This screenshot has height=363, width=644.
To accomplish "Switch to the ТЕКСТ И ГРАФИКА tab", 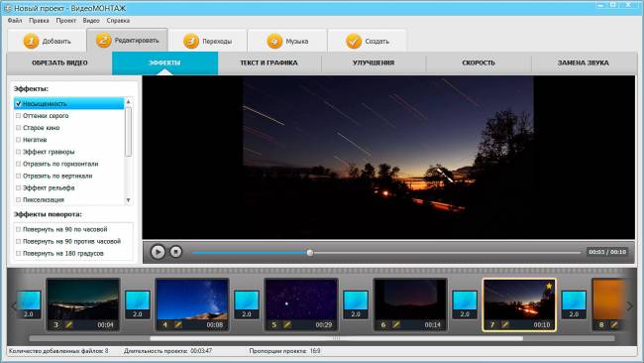I will [268, 62].
